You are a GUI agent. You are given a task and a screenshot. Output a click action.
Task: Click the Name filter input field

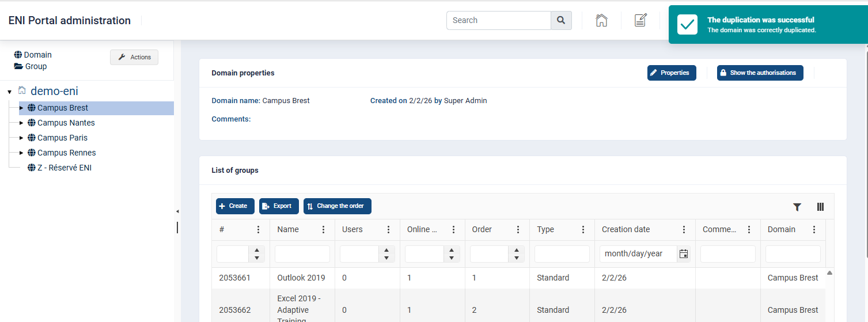point(302,254)
